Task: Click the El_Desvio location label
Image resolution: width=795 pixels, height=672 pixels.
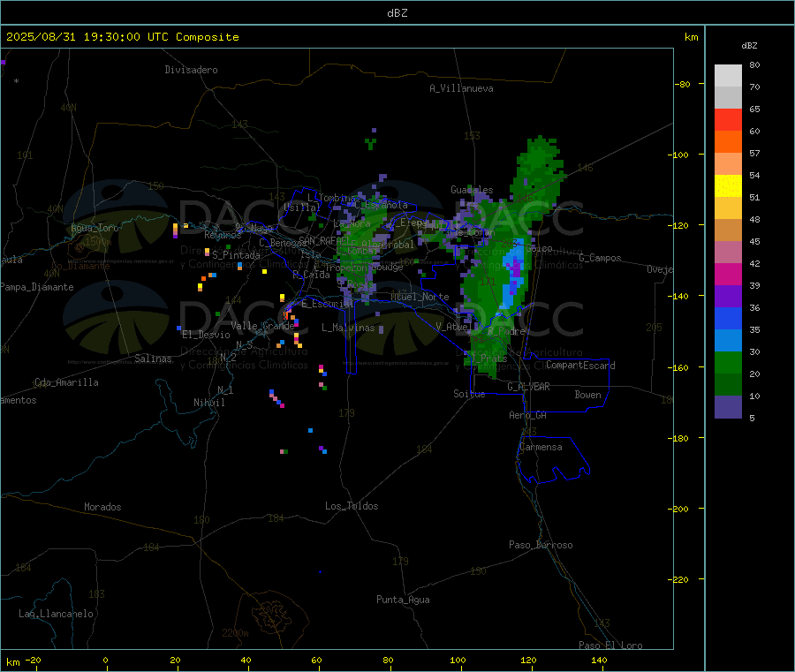Action: click(206, 335)
